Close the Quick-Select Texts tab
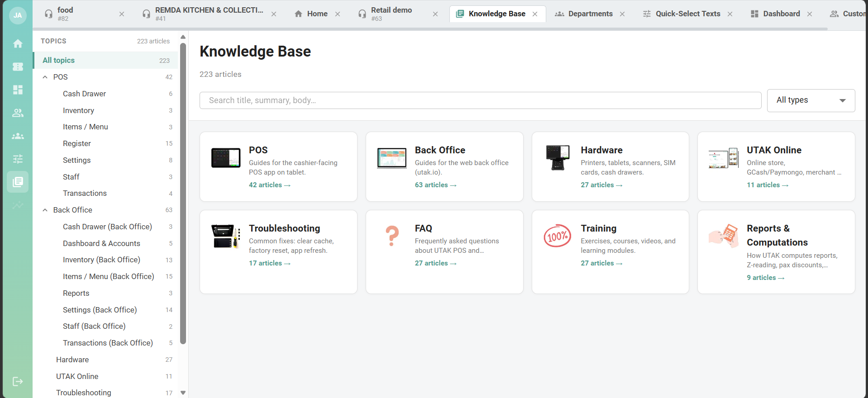 click(x=730, y=14)
